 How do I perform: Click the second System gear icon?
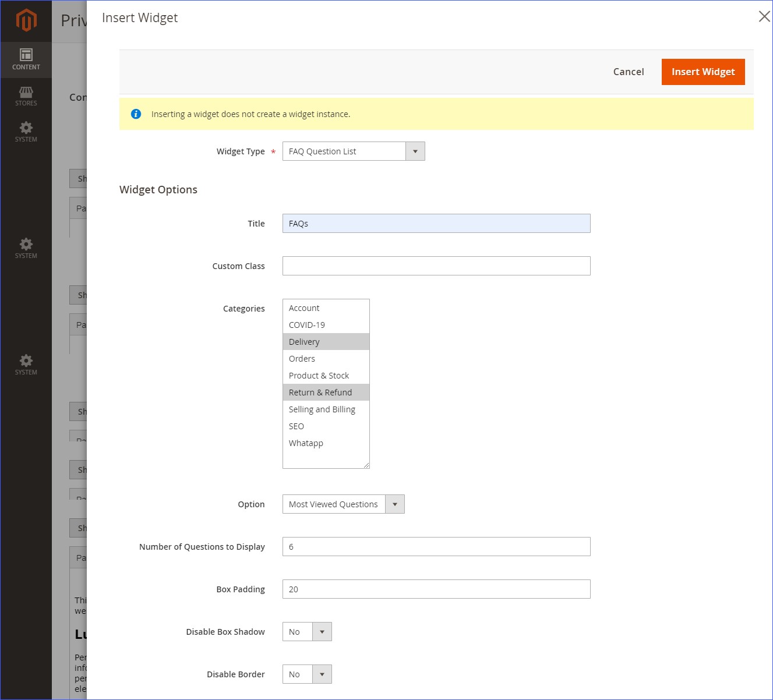click(26, 249)
